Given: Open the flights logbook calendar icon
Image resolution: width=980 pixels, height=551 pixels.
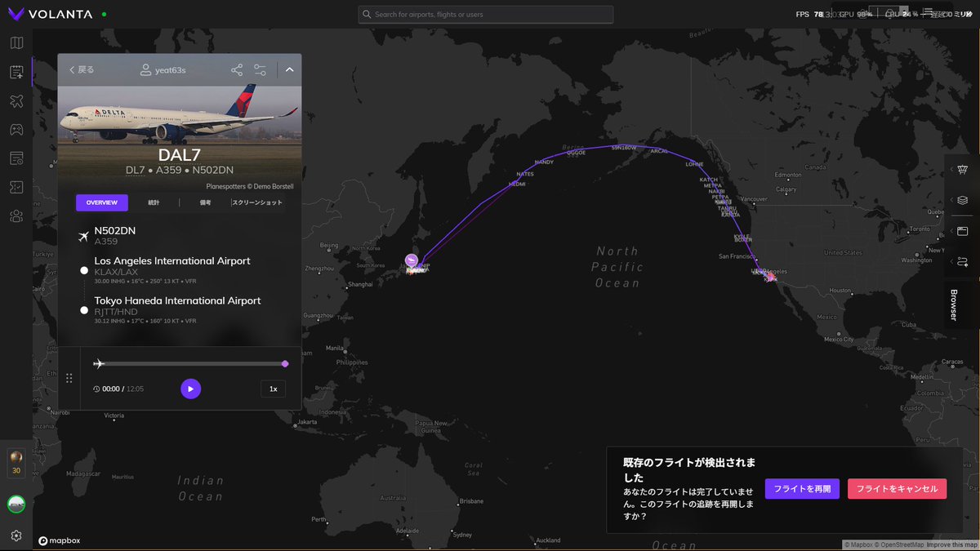Looking at the screenshot, I should click(x=16, y=72).
